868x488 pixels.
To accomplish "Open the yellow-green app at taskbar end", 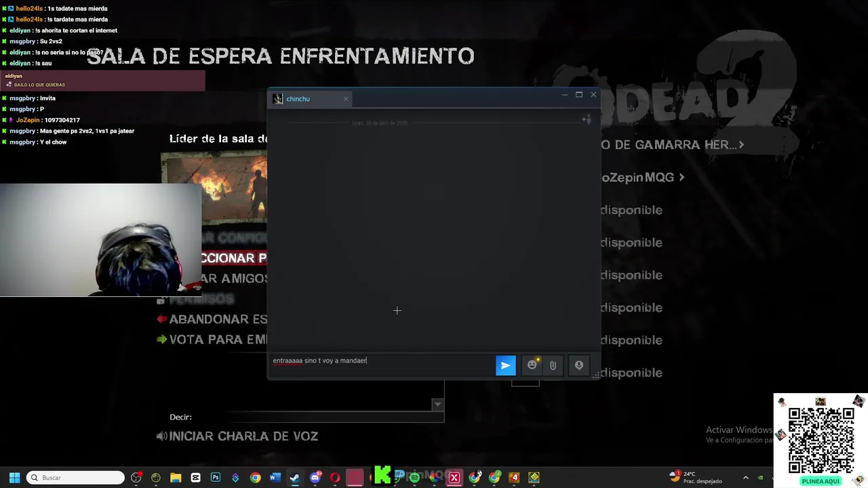I will pos(534,478).
